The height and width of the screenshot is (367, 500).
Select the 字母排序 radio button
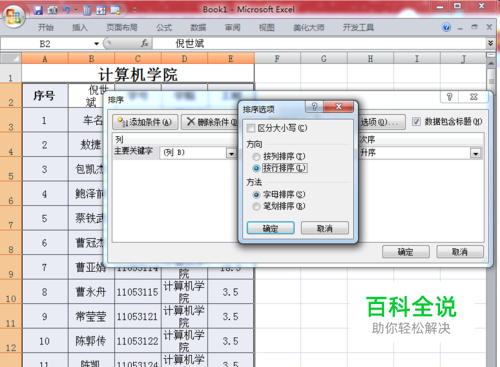[x=256, y=194]
